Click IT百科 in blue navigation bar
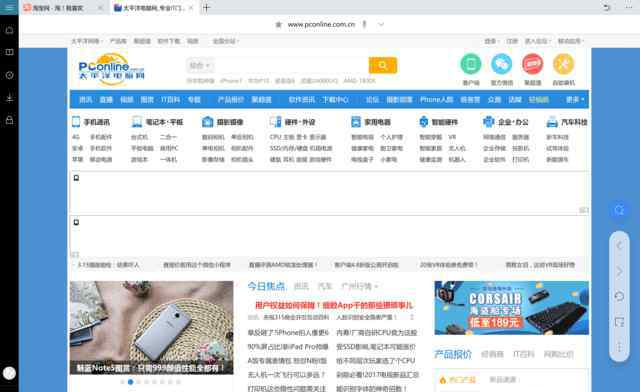This screenshot has height=392, width=640. click(x=170, y=99)
